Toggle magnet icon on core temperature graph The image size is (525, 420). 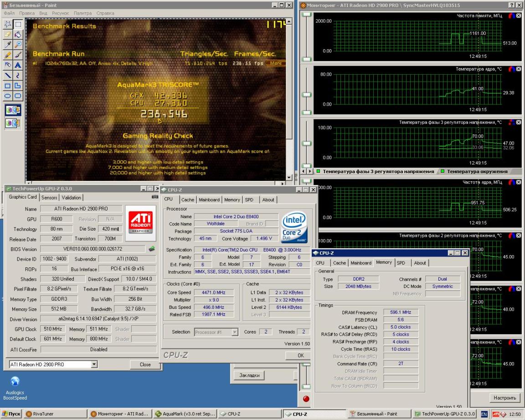coord(512,69)
